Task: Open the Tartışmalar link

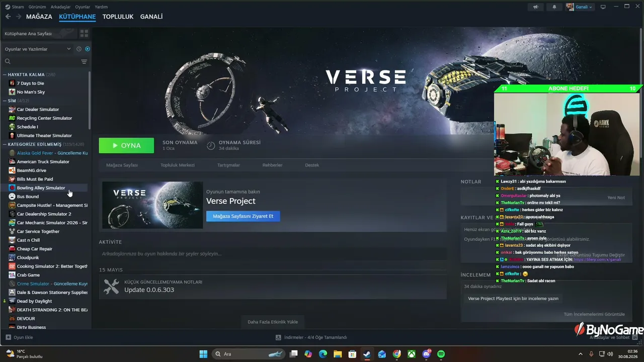Action: pyautogui.click(x=228, y=165)
